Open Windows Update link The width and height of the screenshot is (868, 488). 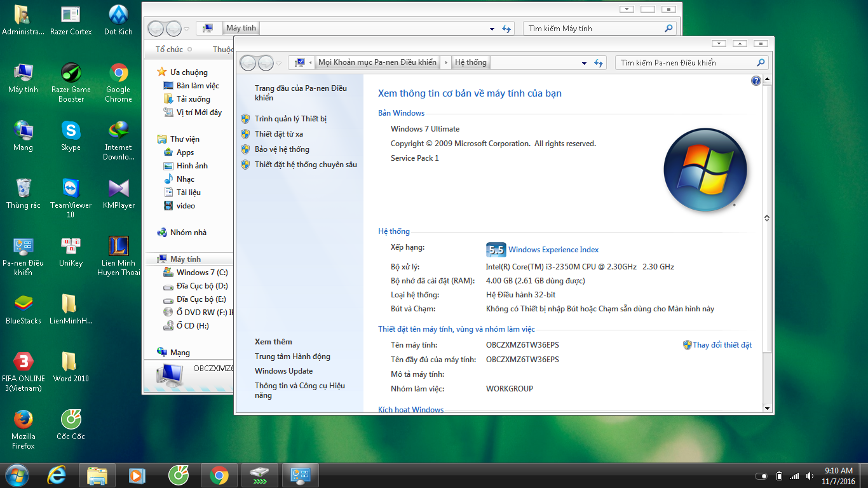point(283,371)
